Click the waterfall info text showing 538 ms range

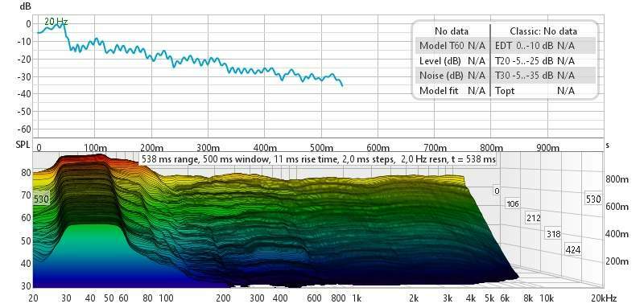(318, 158)
